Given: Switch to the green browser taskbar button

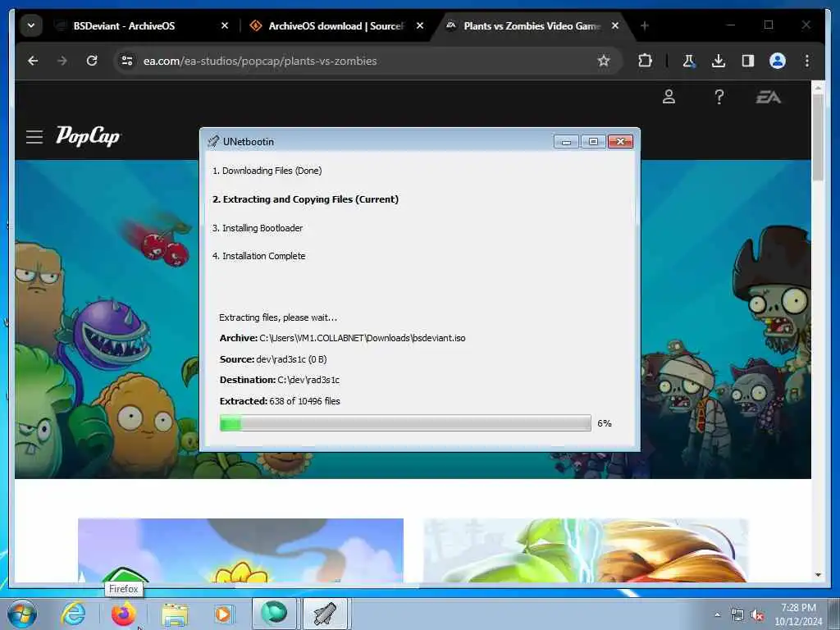Looking at the screenshot, I should [274, 614].
